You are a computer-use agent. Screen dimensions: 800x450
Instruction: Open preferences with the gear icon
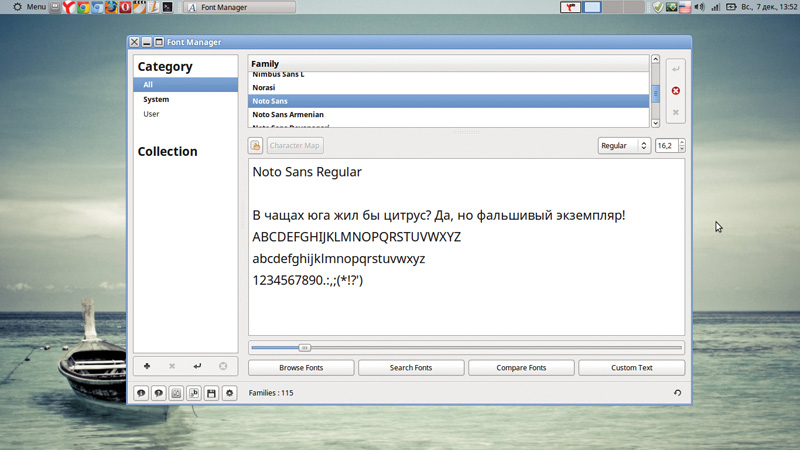229,394
